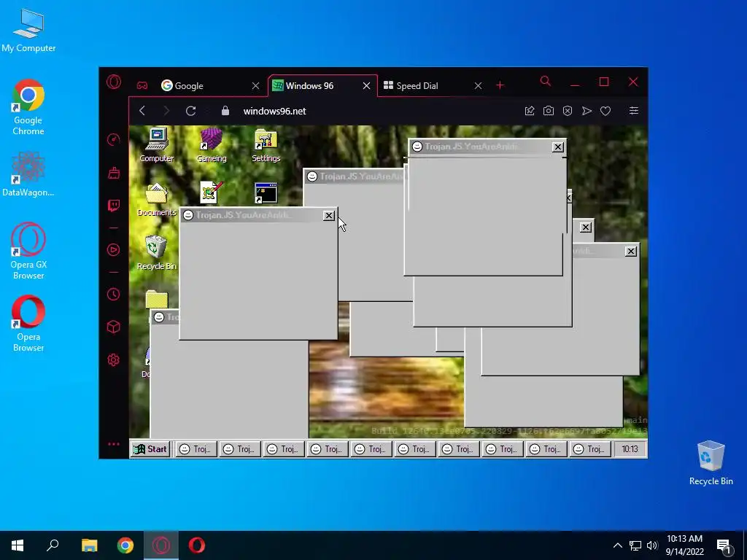Close the topmost Trojan.JS window at upper right

(x=558, y=147)
